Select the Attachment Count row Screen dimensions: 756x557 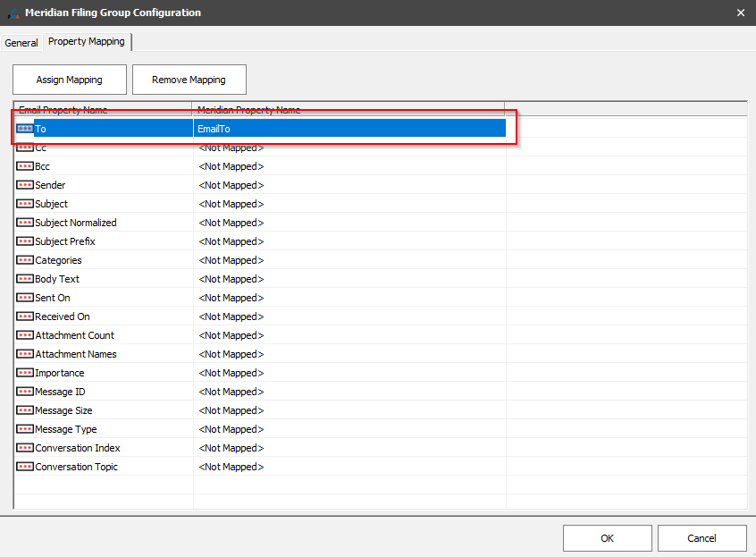260,334
